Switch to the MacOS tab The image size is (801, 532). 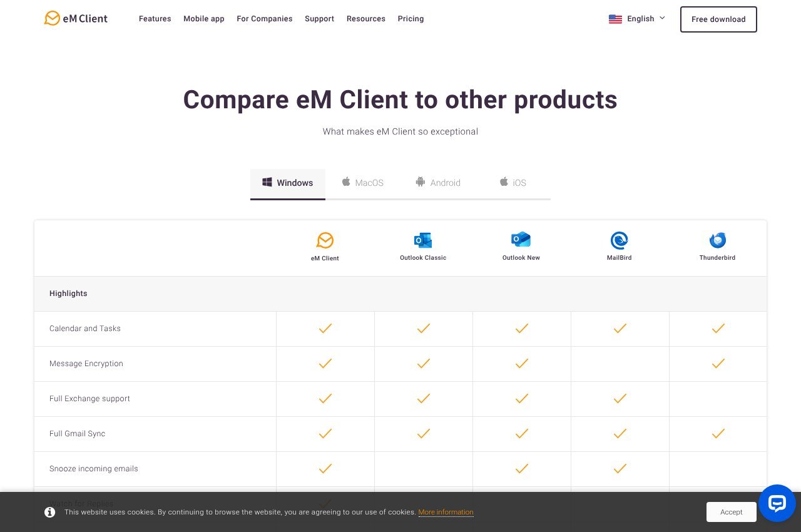click(x=363, y=183)
